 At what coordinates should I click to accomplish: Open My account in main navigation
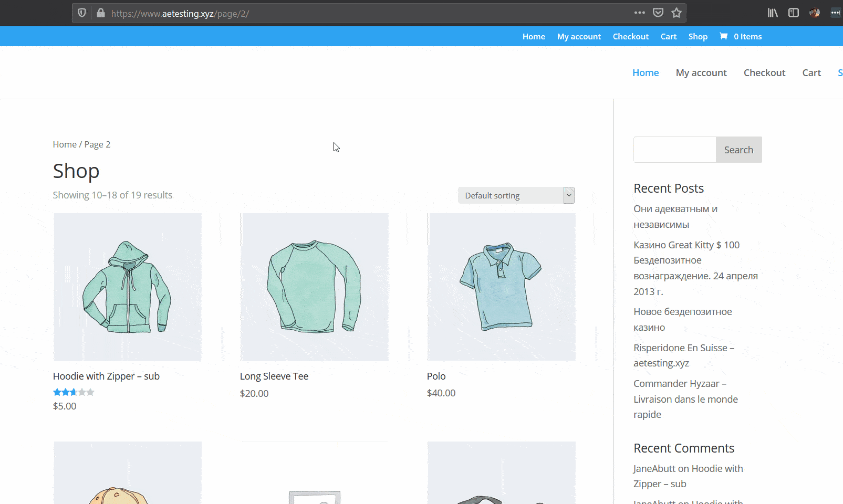tap(701, 73)
